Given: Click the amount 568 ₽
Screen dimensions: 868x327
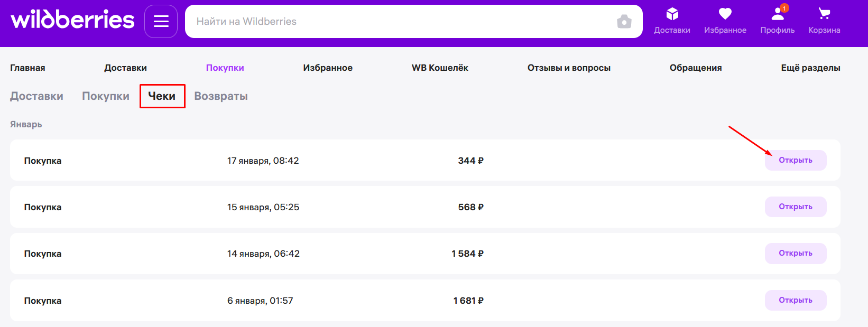Looking at the screenshot, I should click(470, 207).
